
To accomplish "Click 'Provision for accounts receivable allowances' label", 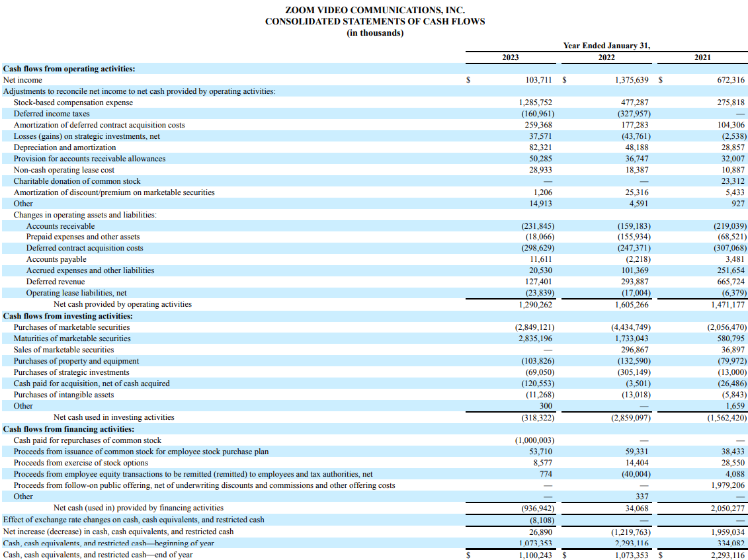I will 90,159.
